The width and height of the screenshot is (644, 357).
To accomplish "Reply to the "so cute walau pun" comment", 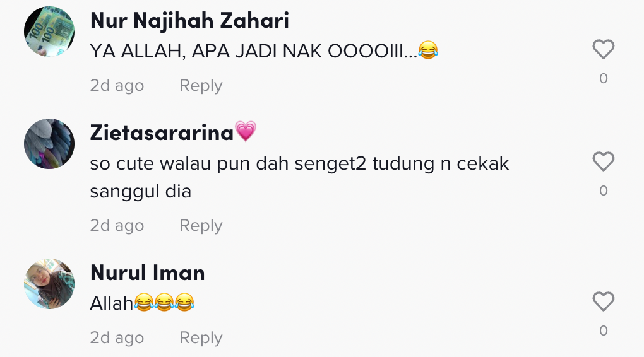I will pos(201,225).
